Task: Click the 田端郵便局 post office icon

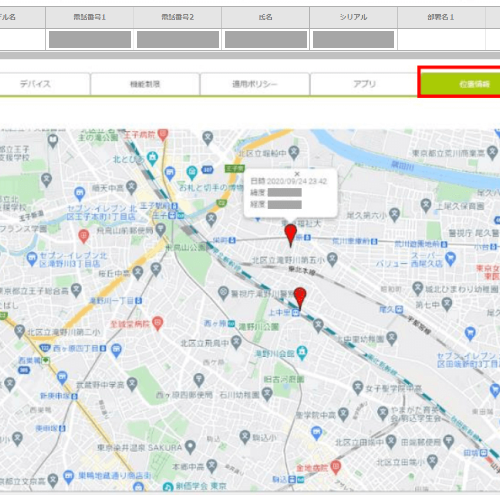Action: coord(449,441)
